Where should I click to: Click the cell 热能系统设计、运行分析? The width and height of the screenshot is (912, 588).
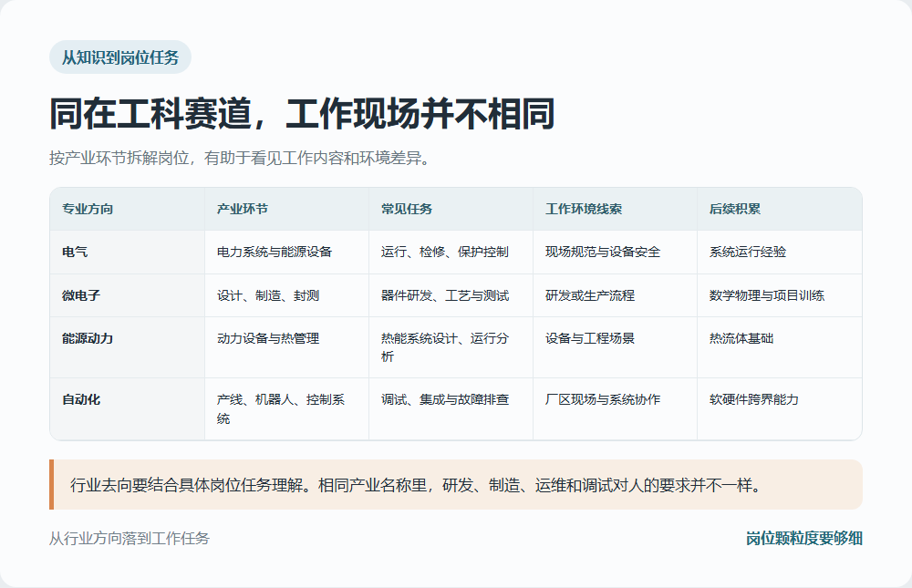(x=451, y=347)
